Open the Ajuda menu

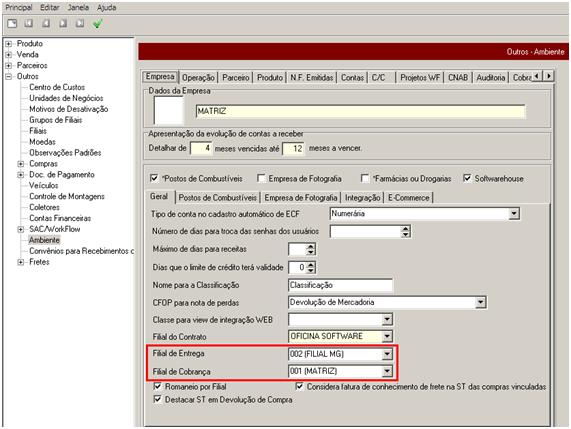106,7
